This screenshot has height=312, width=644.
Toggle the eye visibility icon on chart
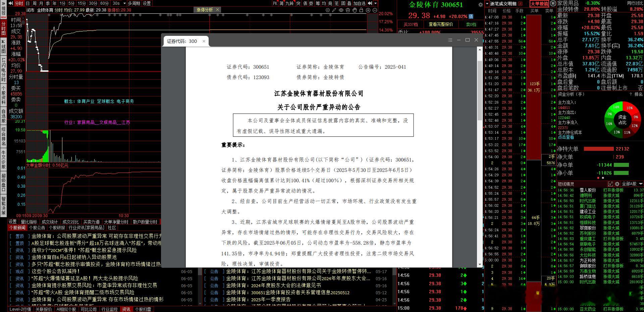pyautogui.click(x=341, y=10)
